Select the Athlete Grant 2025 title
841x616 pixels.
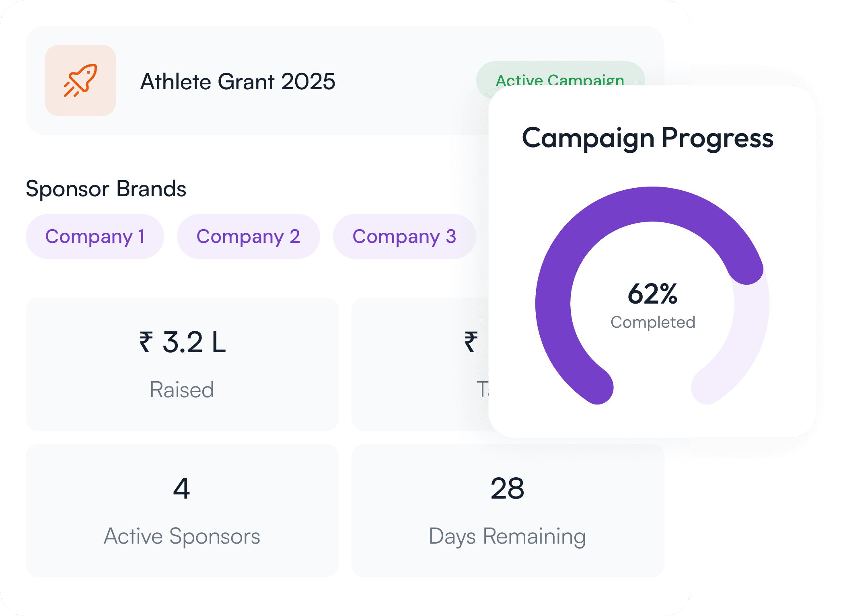pos(237,82)
